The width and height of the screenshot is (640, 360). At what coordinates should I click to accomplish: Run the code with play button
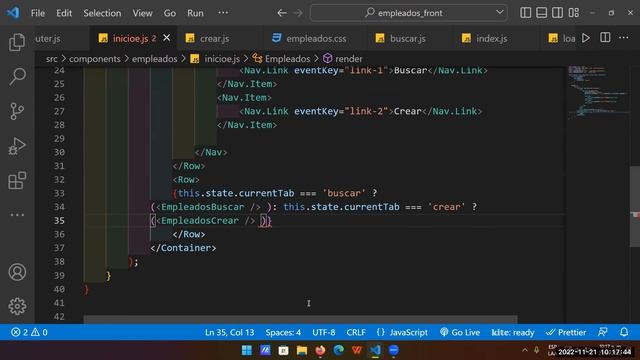(x=586, y=38)
